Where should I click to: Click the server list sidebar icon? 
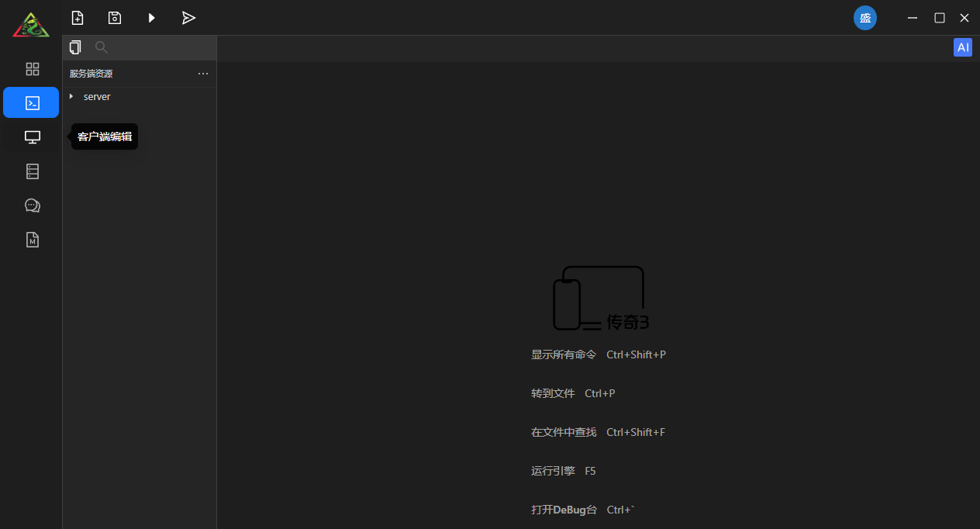pyautogui.click(x=31, y=171)
